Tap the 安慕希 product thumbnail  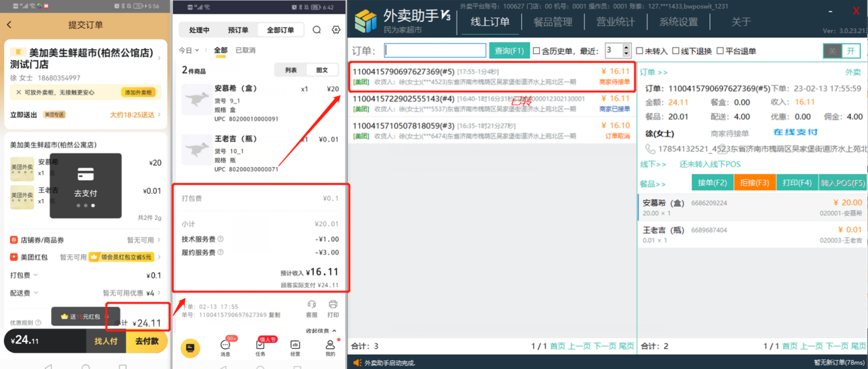(197, 99)
